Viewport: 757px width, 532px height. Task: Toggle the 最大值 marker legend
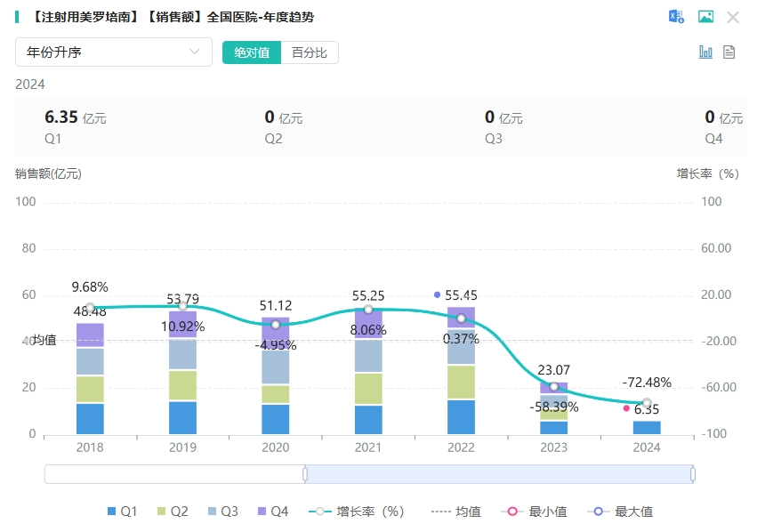[622, 512]
